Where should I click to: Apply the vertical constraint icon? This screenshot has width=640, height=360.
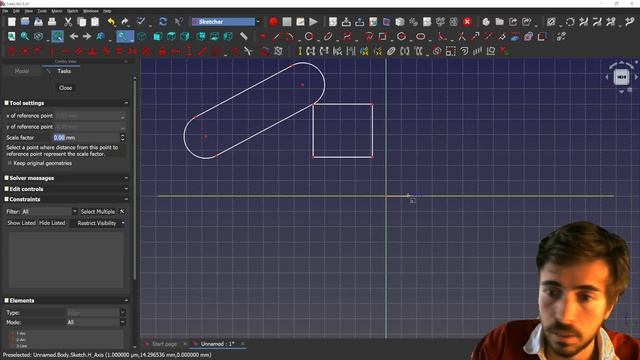(52, 51)
